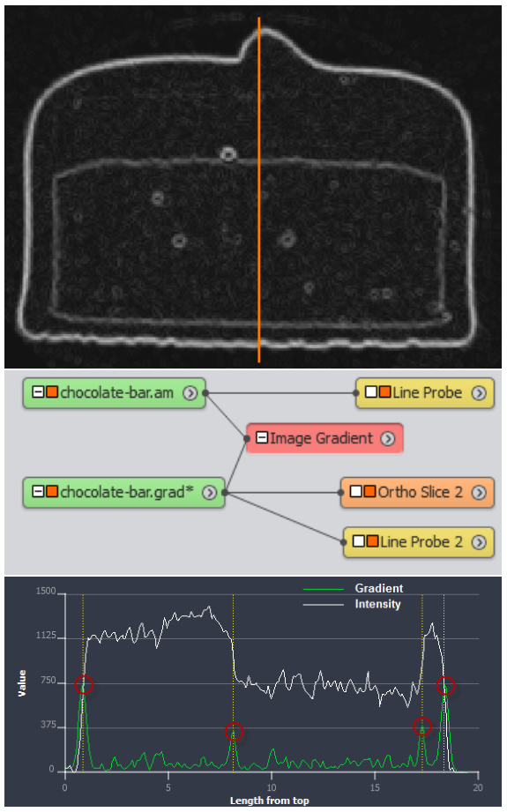Screen dimensions: 507x812
Task: Open the Image Gradient module arrow menu
Action: click(388, 439)
